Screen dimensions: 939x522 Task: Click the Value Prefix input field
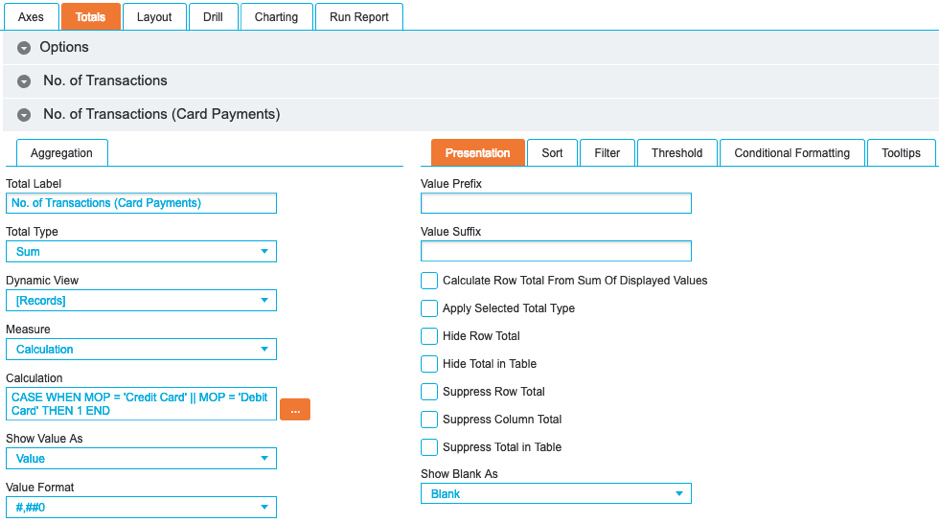tap(556, 203)
